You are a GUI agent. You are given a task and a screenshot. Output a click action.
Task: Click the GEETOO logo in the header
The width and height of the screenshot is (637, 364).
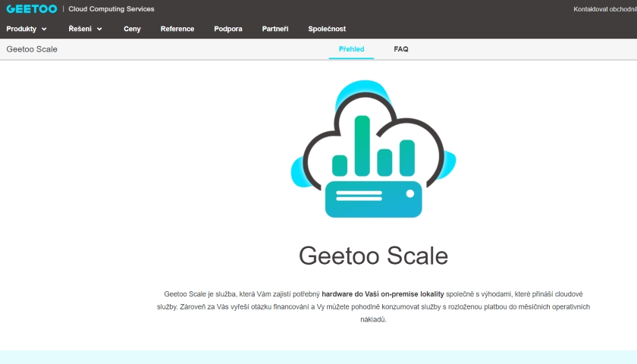point(32,9)
